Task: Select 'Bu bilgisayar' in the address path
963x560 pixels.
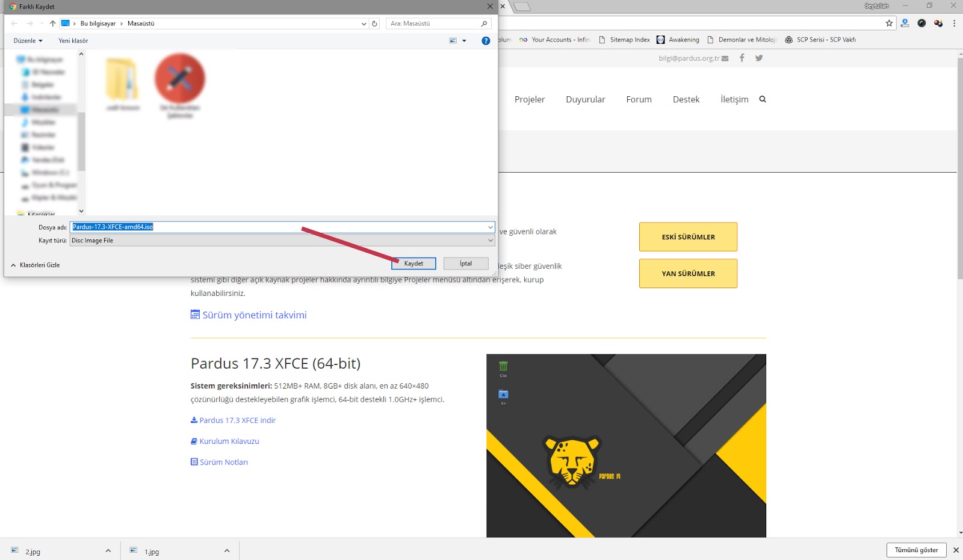Action: 98,23
